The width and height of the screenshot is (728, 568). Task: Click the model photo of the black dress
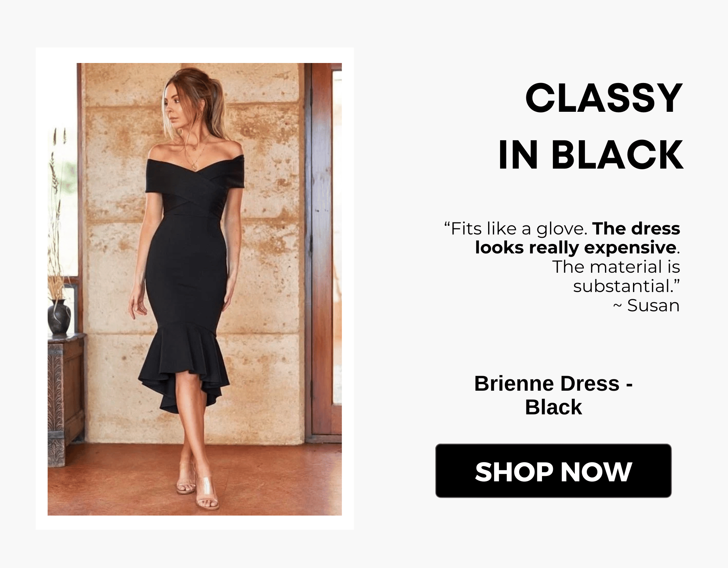tap(195, 289)
